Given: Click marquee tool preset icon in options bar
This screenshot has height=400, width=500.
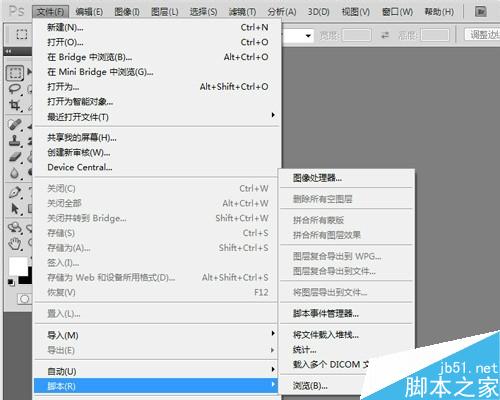Looking at the screenshot, I should (x=22, y=34).
